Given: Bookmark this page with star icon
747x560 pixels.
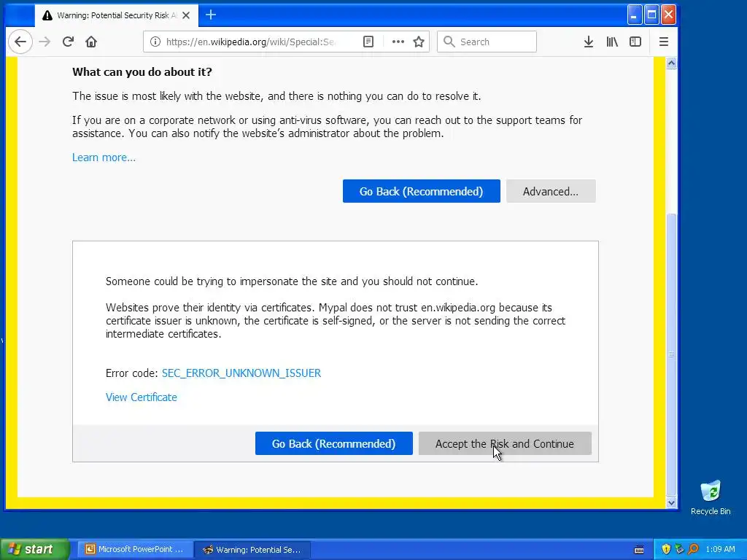Looking at the screenshot, I should pyautogui.click(x=419, y=42).
